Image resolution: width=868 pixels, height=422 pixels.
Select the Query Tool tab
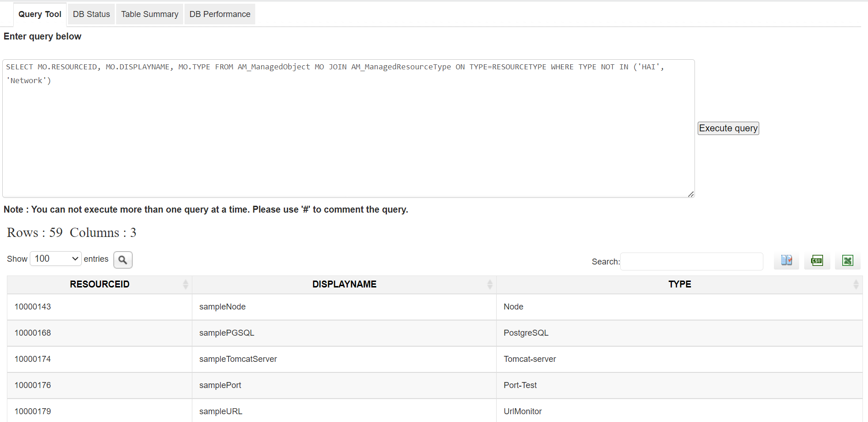pos(40,14)
